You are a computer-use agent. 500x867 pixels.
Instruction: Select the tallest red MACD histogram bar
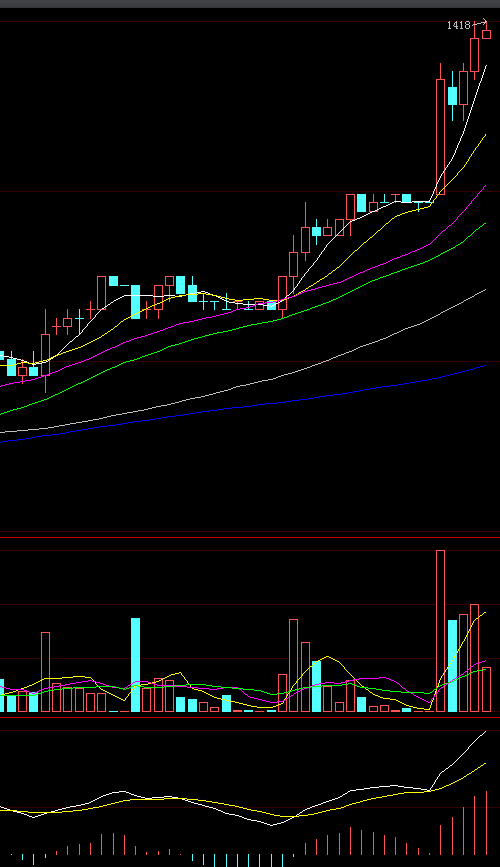[487, 823]
